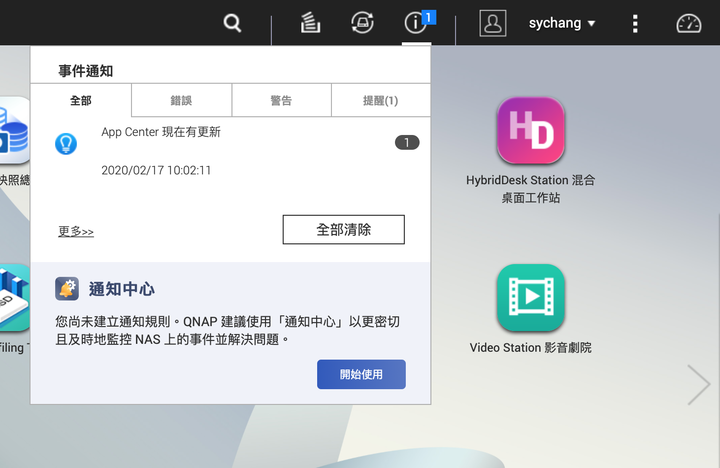Viewport: 720px width, 468px height.
Task: Select the 全部 tab
Action: [81, 100]
